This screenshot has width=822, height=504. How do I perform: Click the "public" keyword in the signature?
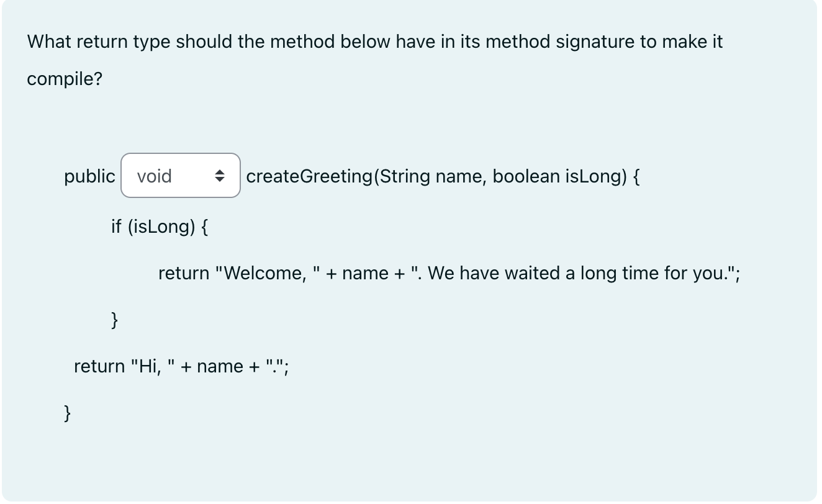(89, 176)
